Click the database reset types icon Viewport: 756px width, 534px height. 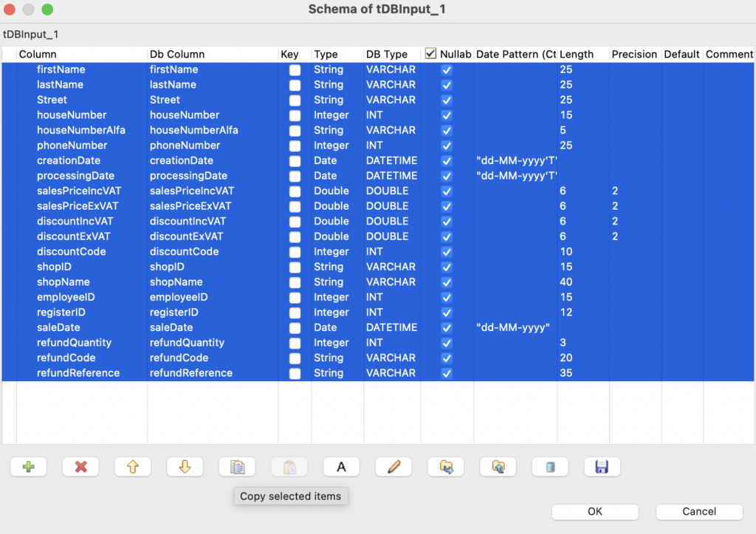click(x=550, y=466)
